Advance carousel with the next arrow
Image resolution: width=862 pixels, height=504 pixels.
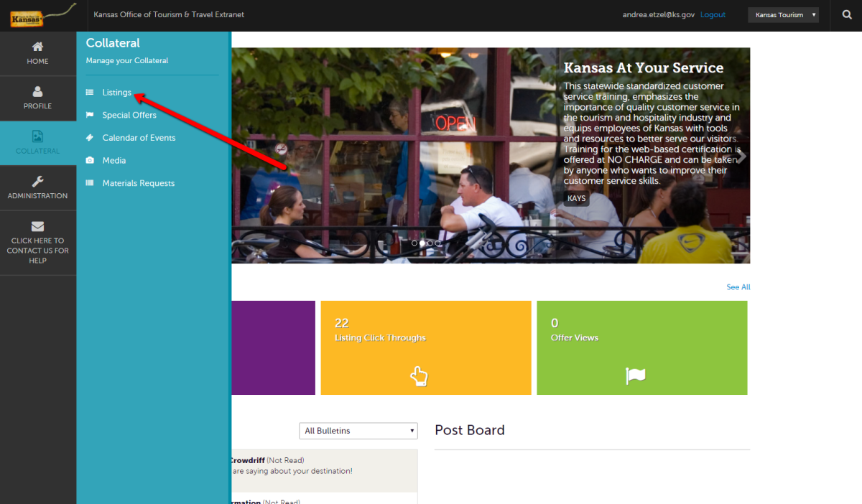click(741, 156)
